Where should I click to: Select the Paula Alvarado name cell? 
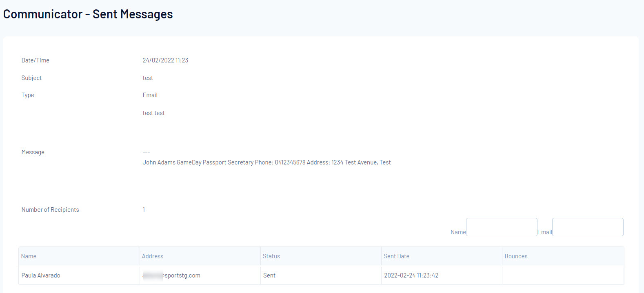click(x=79, y=275)
